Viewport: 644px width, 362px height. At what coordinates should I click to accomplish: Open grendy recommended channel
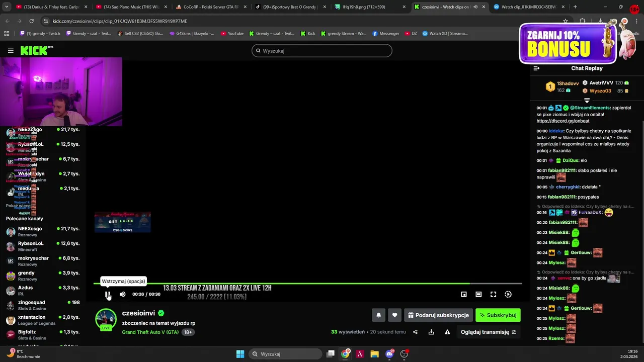click(43, 276)
